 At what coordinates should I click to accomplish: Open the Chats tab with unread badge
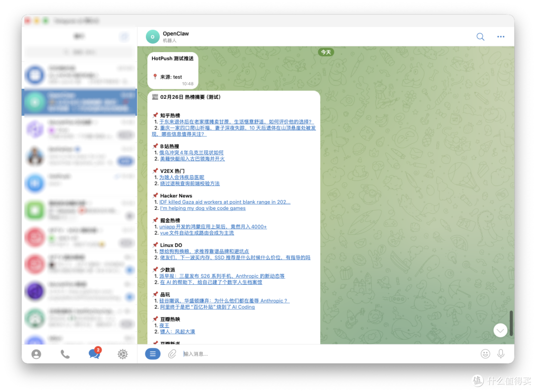click(x=94, y=353)
